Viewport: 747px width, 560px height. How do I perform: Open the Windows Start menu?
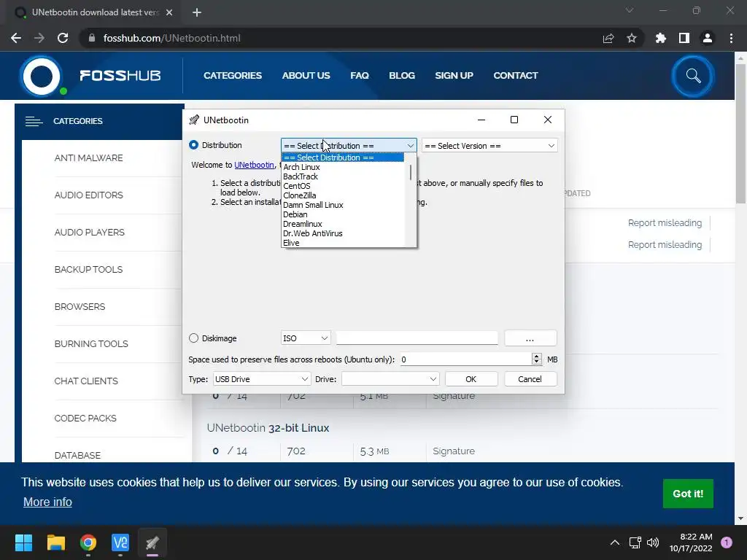pyautogui.click(x=23, y=542)
